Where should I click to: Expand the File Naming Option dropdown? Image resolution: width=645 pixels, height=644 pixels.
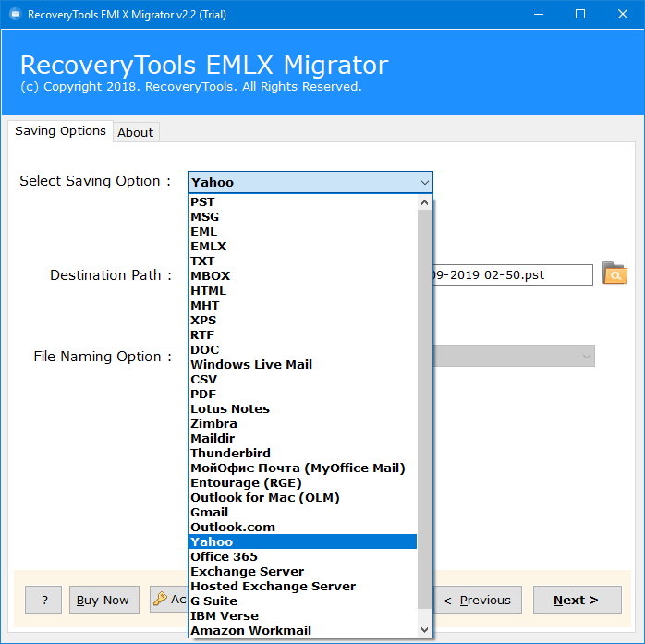pos(587,356)
